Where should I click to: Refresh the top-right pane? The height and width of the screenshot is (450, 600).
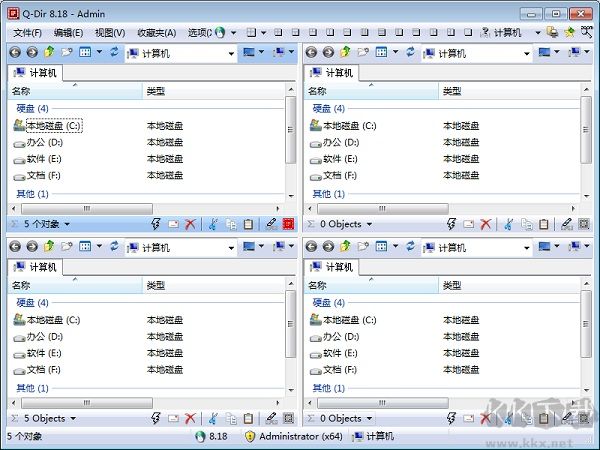(410, 52)
